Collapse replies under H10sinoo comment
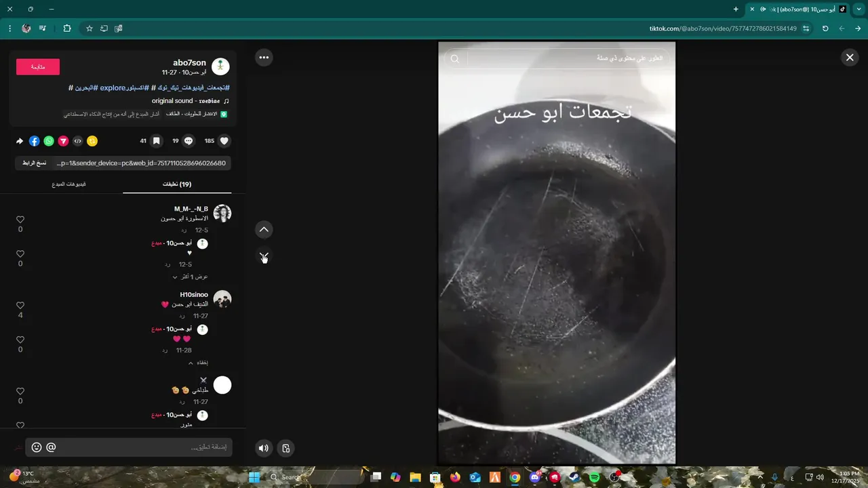Screen dimensions: 868x488 (x=197, y=363)
